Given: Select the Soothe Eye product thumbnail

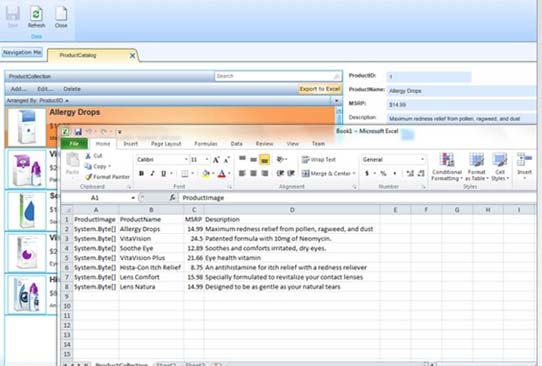Looking at the screenshot, I should [x=26, y=211].
